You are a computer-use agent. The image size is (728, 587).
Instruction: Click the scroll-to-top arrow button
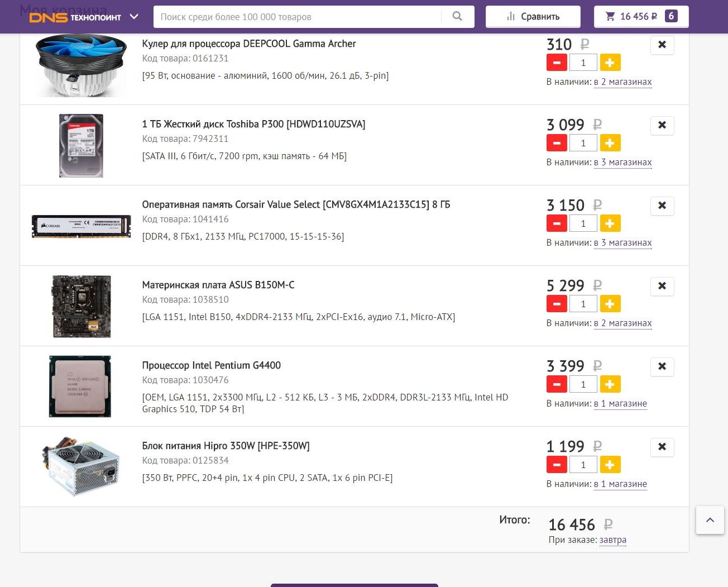tap(710, 520)
